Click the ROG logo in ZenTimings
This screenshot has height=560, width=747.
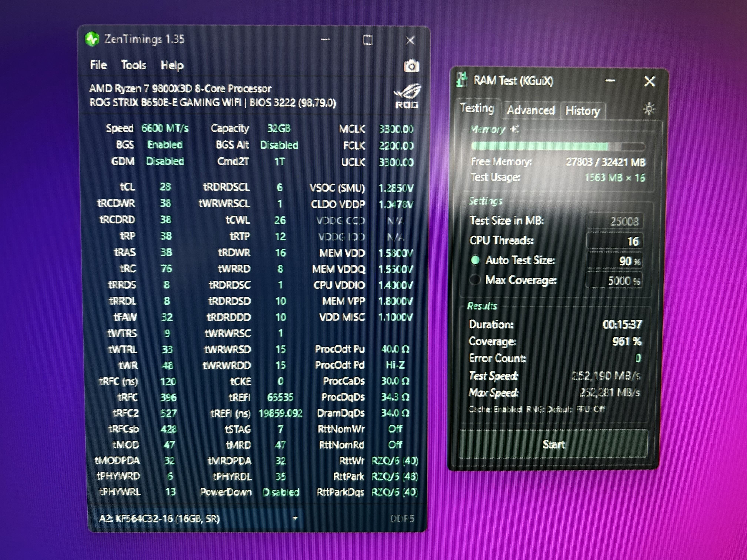[407, 96]
